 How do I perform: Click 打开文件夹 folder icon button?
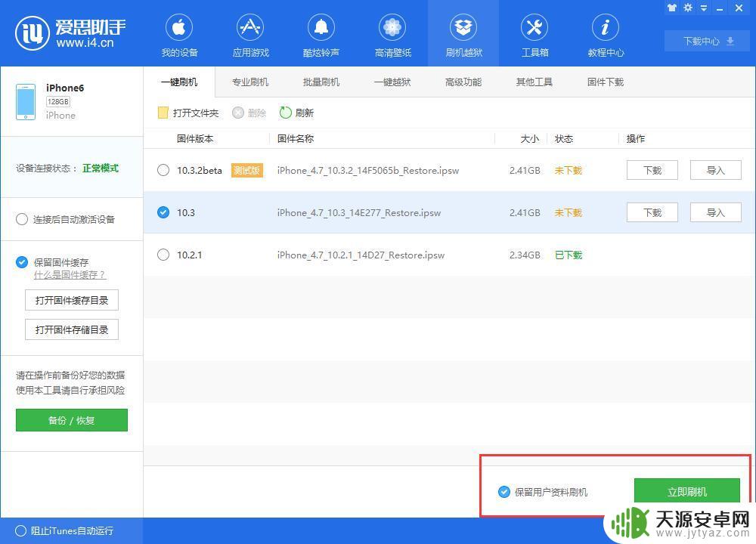[188, 113]
